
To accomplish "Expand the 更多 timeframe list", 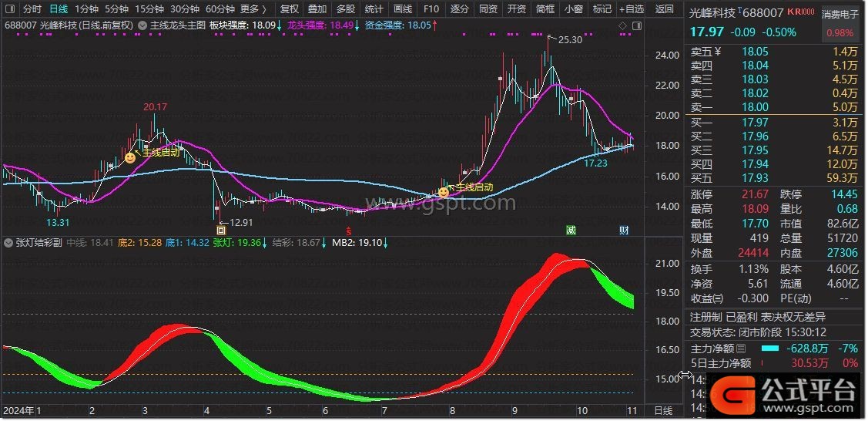I will (x=253, y=9).
